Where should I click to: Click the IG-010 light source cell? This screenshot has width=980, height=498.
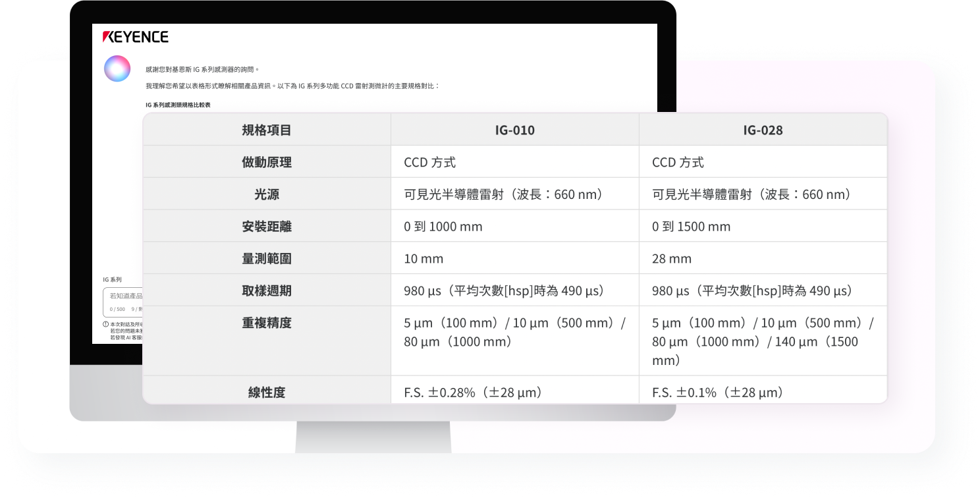tap(515, 194)
